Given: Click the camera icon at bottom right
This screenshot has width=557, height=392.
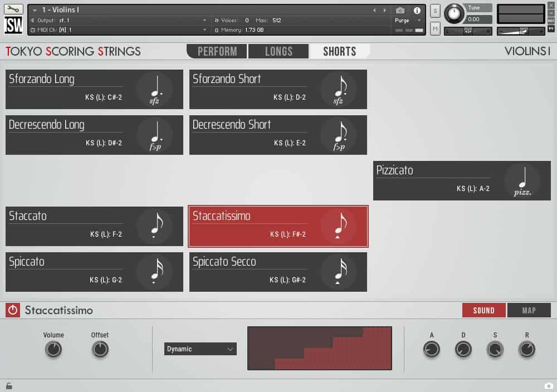Looking at the screenshot, I should (549, 386).
